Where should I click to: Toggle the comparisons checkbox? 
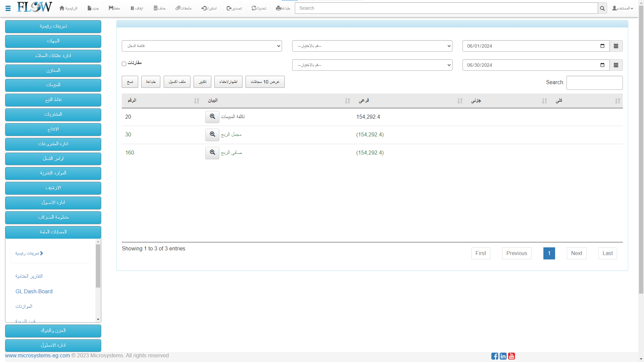point(124,64)
